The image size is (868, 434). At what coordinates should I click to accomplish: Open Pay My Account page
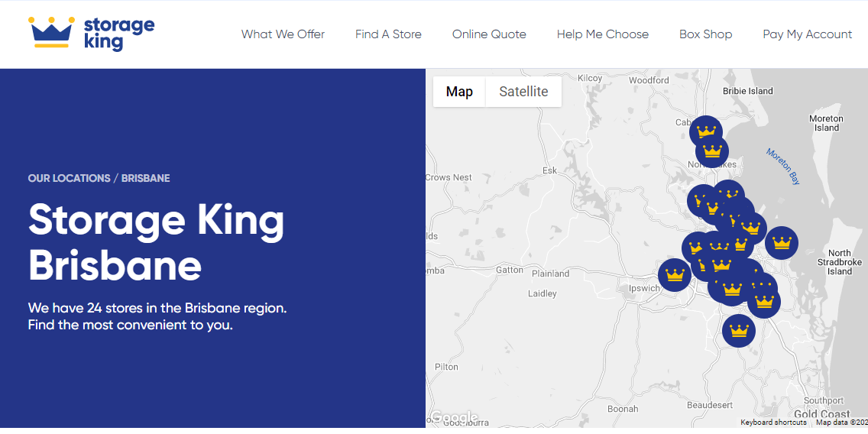coord(807,34)
